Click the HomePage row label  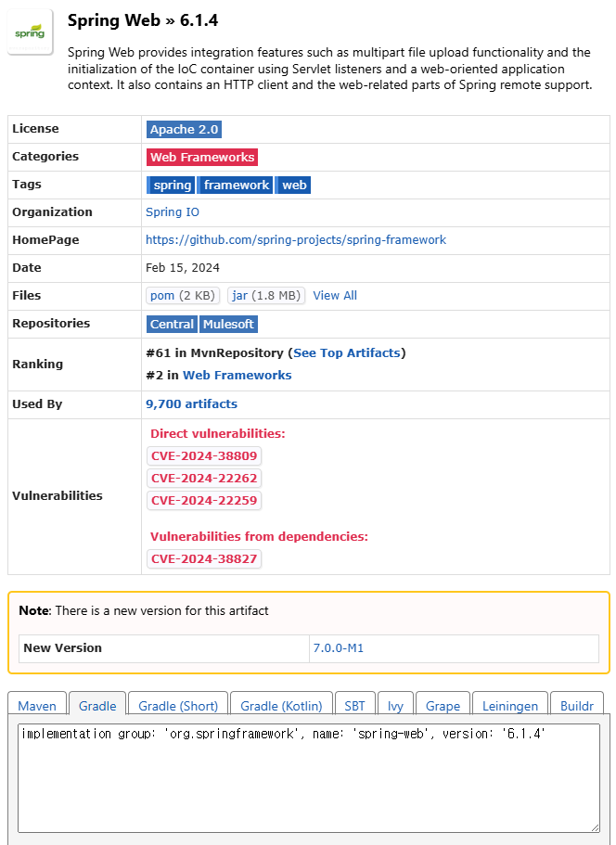[45, 240]
